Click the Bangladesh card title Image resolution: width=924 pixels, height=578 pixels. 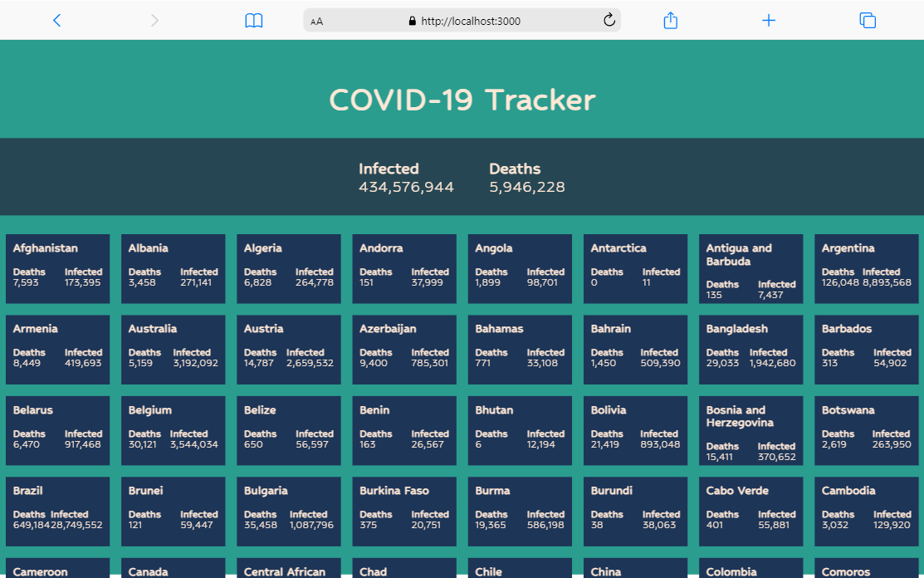[x=736, y=329]
